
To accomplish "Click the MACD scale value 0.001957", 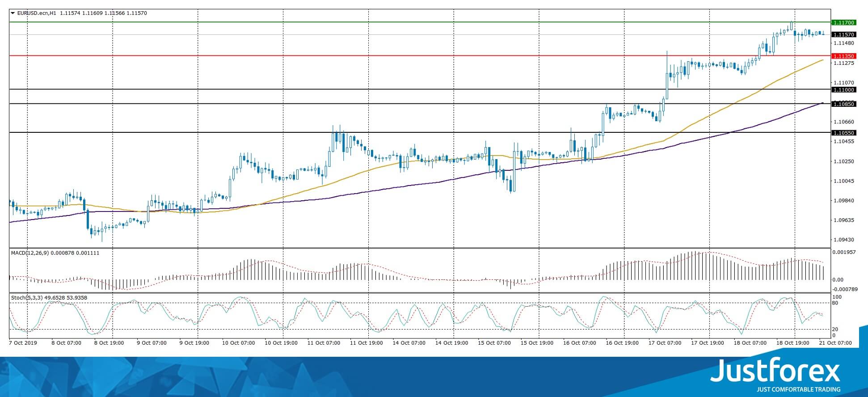I will (x=843, y=252).
